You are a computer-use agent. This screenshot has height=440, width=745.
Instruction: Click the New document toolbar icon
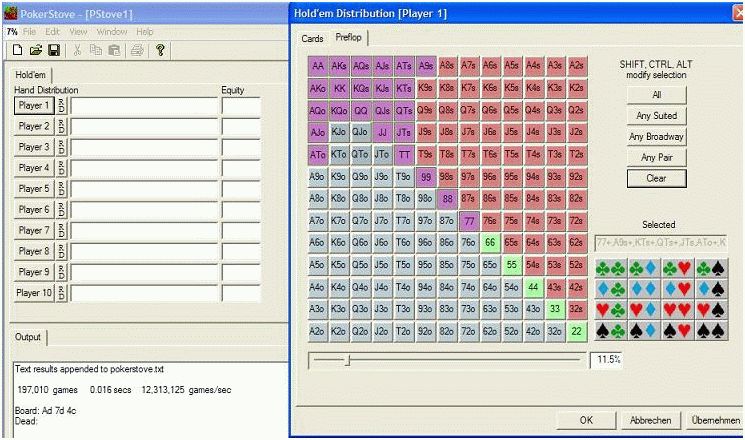point(18,50)
